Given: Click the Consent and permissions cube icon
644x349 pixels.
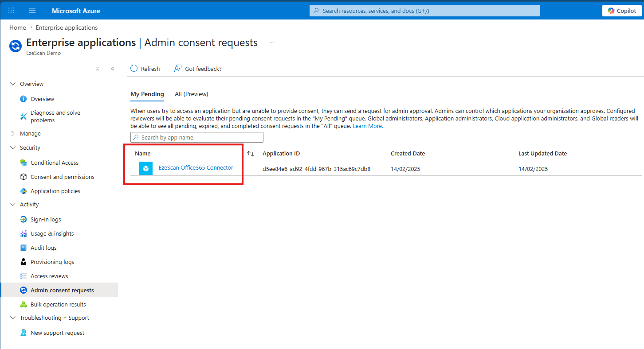Looking at the screenshot, I should pyautogui.click(x=24, y=177).
